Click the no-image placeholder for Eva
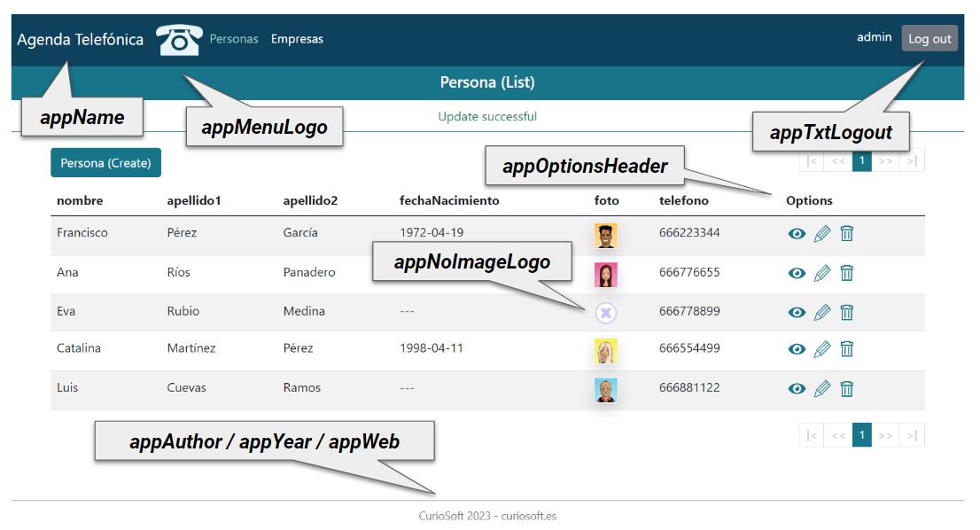This screenshot has height=530, width=980. 605,312
